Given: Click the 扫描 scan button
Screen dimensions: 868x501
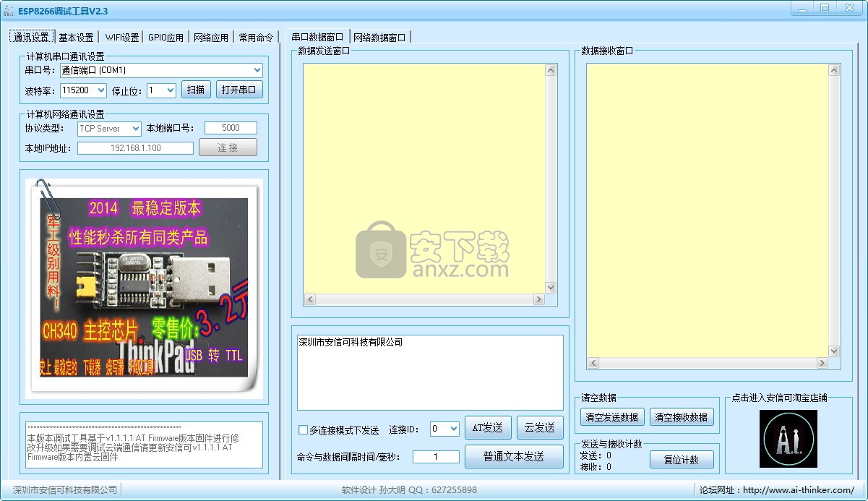Looking at the screenshot, I should tap(196, 90).
